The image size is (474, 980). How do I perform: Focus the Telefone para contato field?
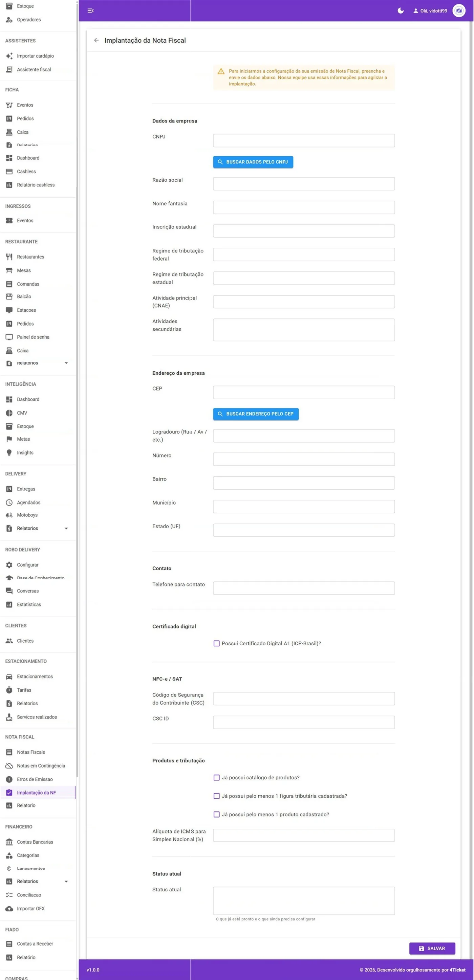click(x=304, y=588)
